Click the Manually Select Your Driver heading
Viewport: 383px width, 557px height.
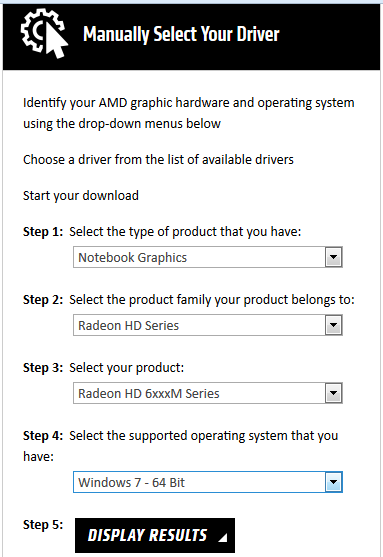pos(181,34)
